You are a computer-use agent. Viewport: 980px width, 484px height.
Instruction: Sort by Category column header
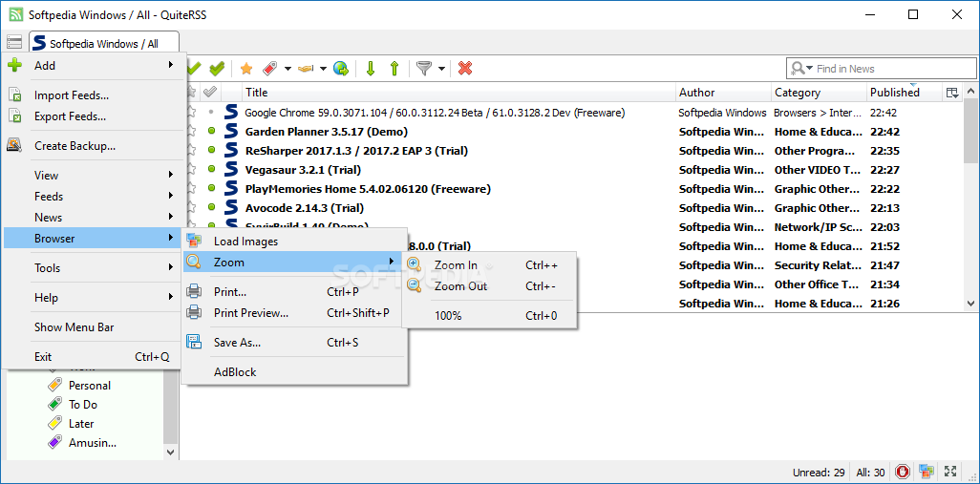[x=820, y=93]
